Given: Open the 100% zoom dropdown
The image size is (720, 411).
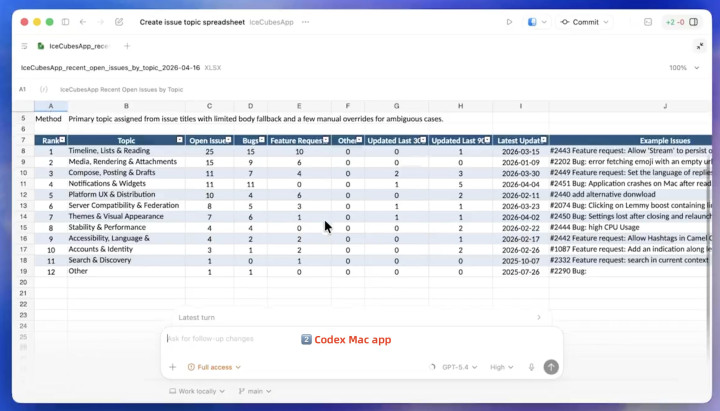Looking at the screenshot, I should click(684, 68).
